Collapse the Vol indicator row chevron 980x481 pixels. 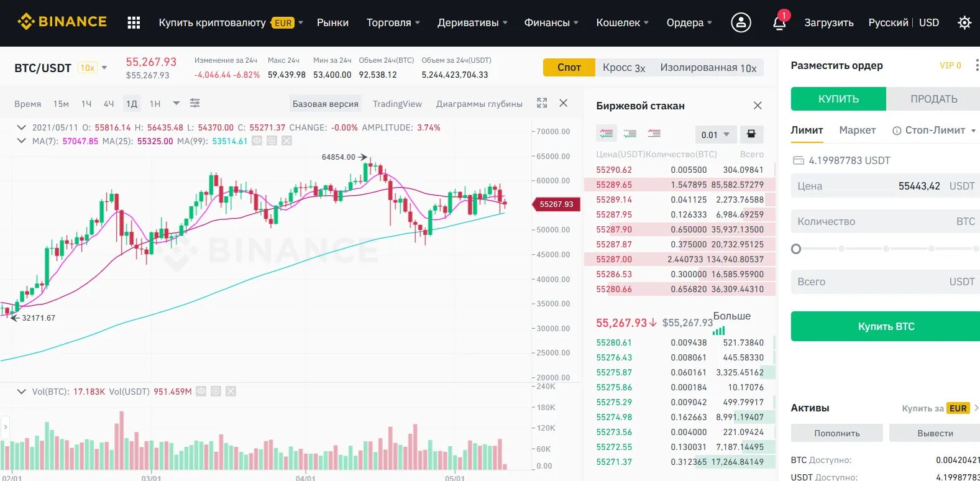click(x=21, y=392)
